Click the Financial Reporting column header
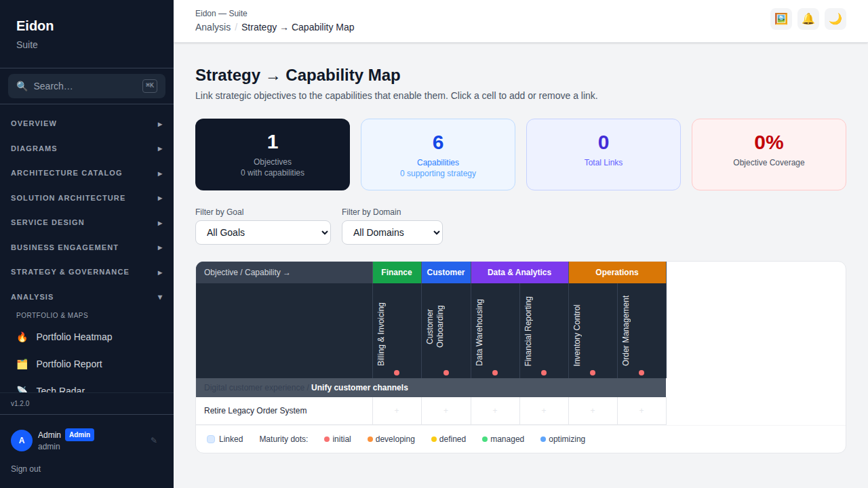868x488 pixels. click(544, 331)
